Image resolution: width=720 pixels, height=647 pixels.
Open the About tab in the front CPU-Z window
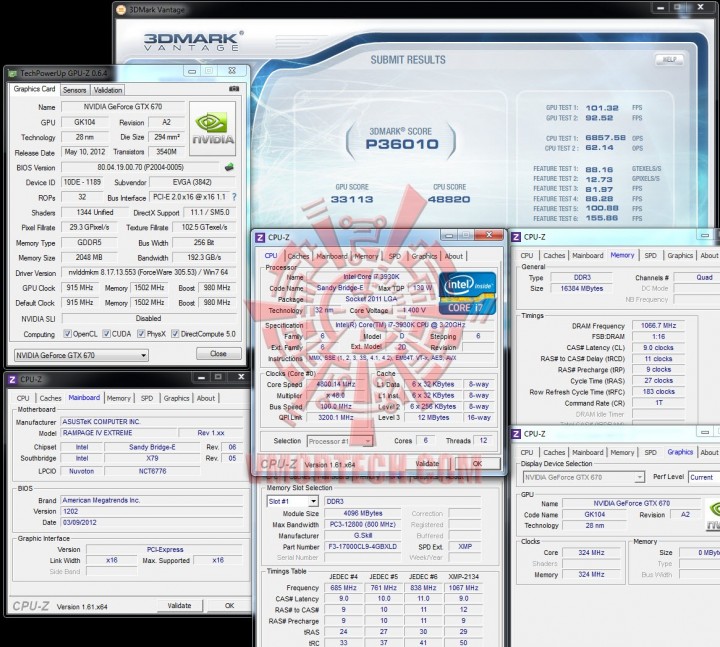(x=454, y=256)
